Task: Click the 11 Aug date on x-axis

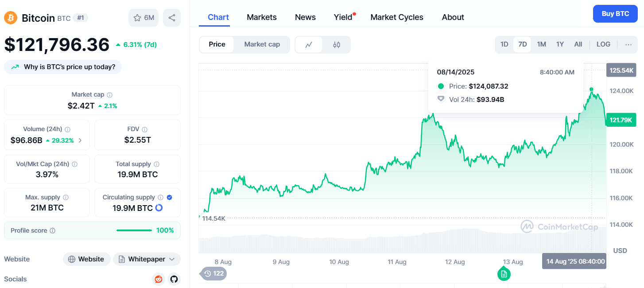Action: coord(397,262)
